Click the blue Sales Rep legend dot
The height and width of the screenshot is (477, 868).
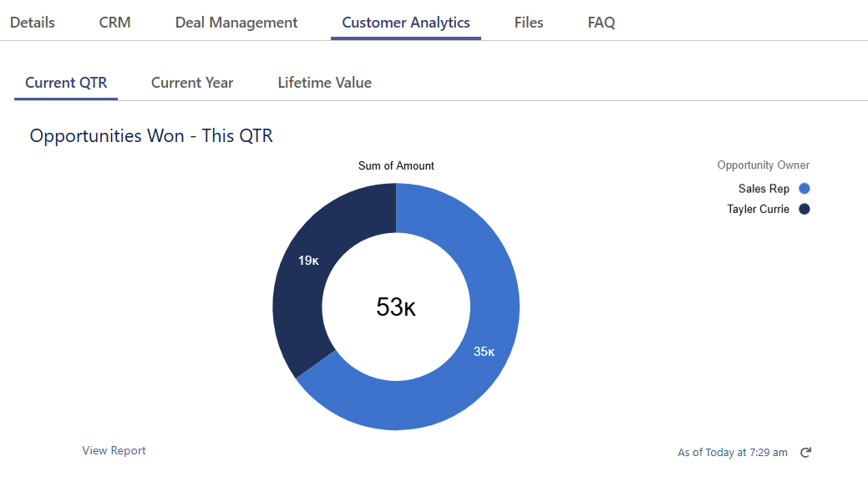click(805, 189)
